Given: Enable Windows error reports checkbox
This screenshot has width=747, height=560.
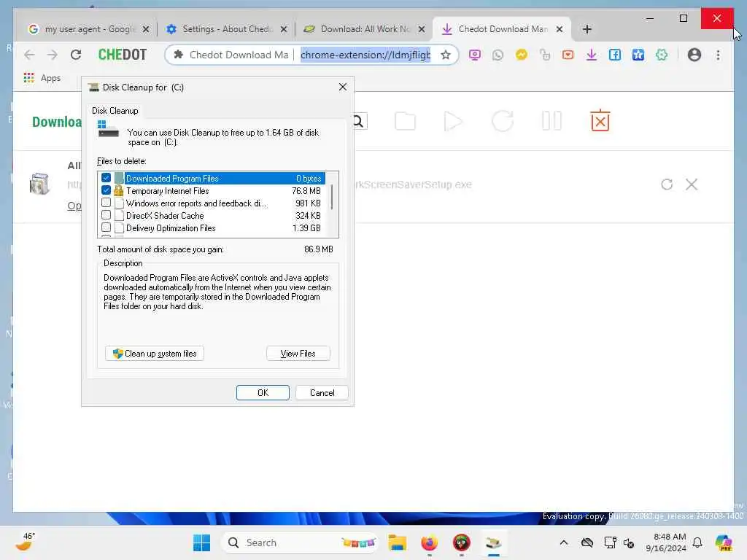Looking at the screenshot, I should pos(106,203).
